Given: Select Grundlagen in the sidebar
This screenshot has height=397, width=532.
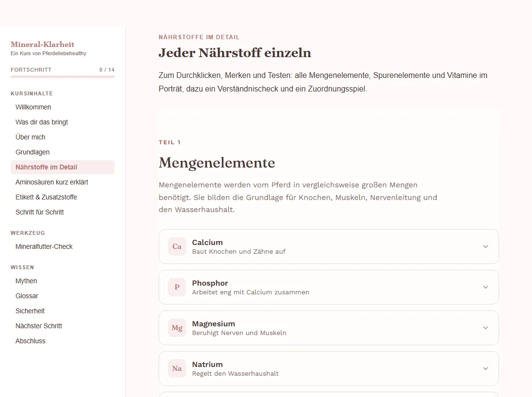Looking at the screenshot, I should [x=62, y=152].
